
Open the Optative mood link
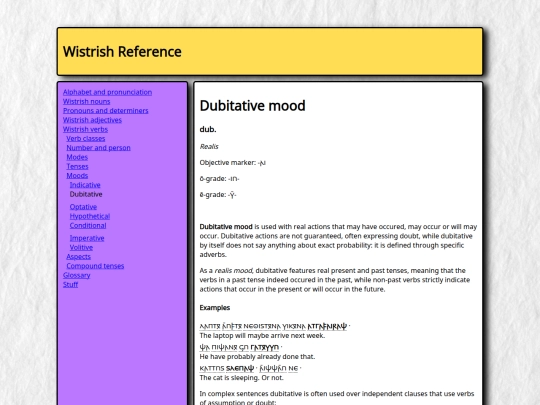point(83,207)
